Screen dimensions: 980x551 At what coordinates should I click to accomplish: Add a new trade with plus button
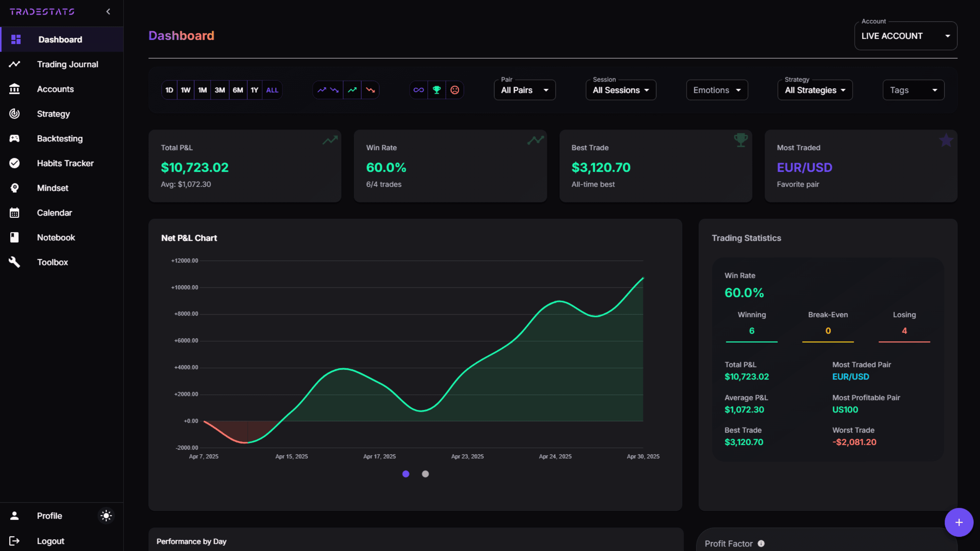point(959,522)
